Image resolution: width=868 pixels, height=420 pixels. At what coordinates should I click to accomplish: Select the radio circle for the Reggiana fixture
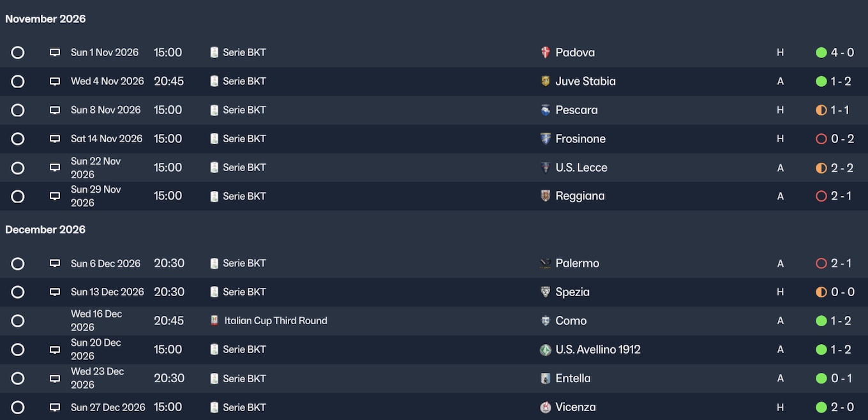(18, 196)
